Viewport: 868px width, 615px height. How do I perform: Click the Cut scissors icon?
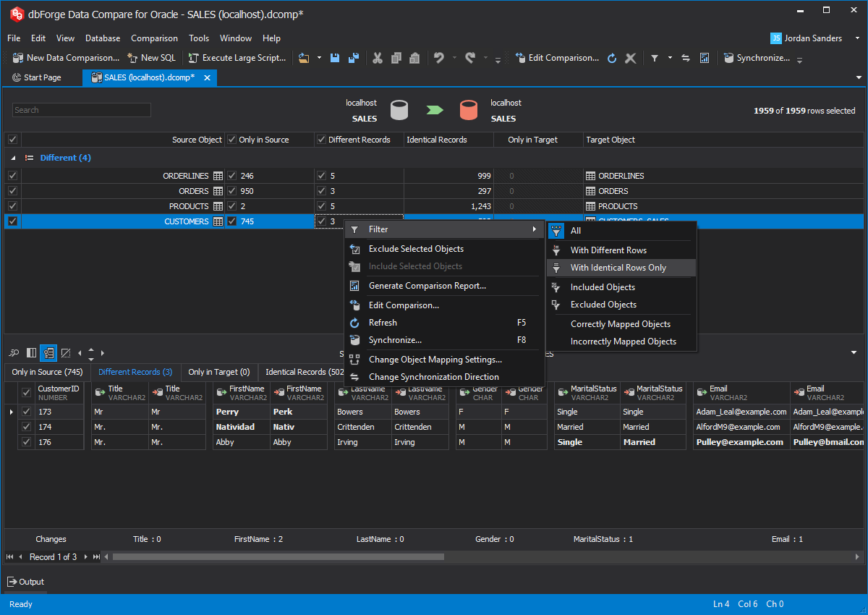(x=377, y=58)
